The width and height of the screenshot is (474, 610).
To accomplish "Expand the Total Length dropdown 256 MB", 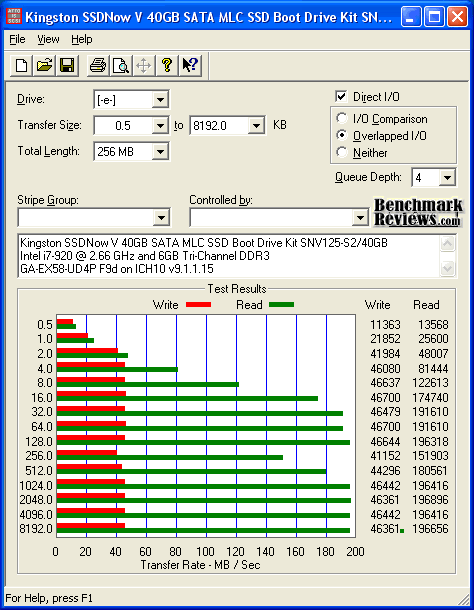I will pos(160,151).
